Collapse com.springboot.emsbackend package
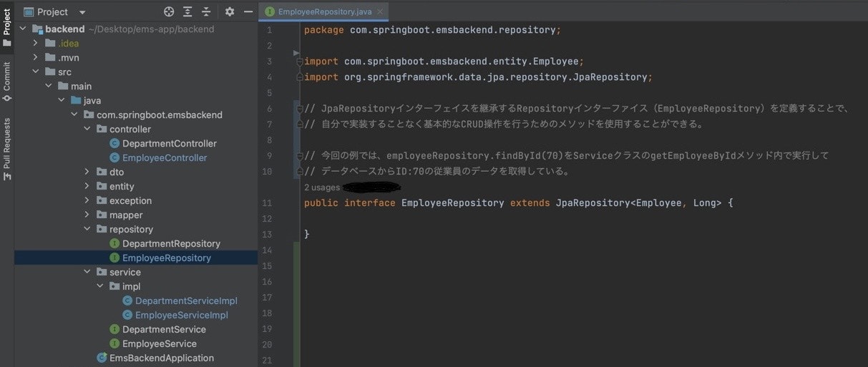Screen dimensions: 868x367 [x=74, y=114]
